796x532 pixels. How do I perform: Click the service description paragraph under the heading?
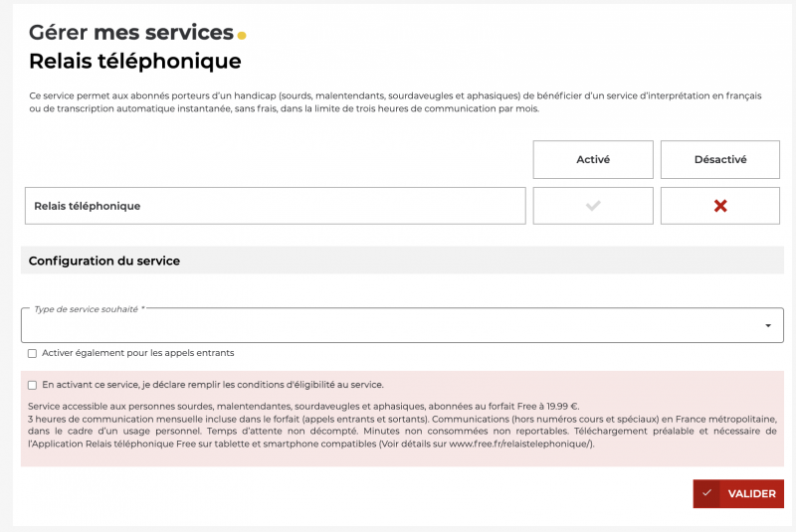click(395, 102)
